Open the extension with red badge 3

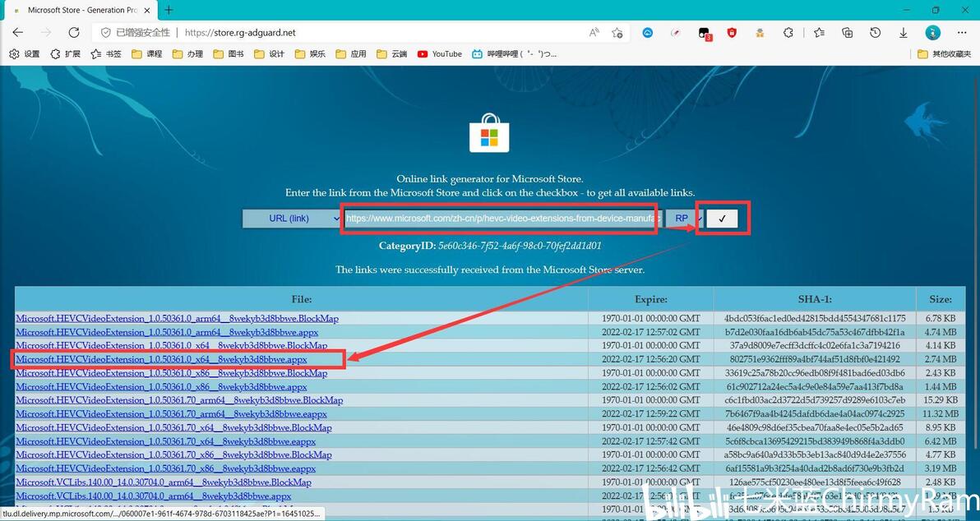click(x=705, y=33)
